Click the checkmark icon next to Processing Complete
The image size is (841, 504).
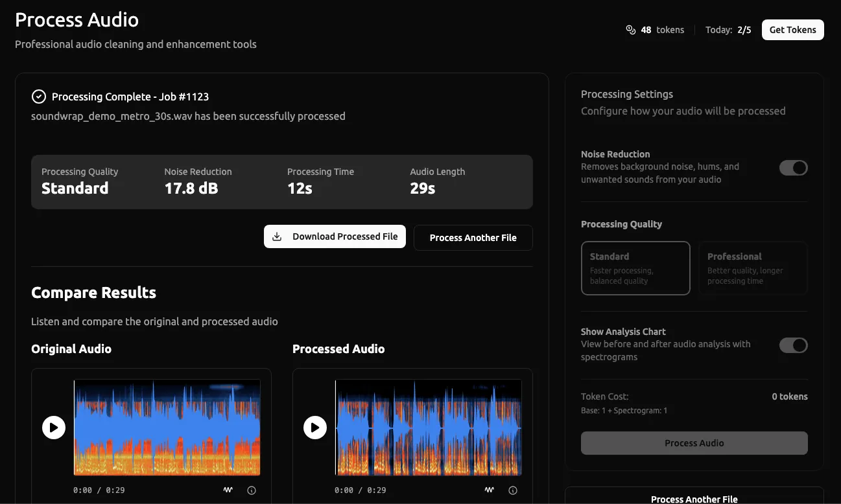point(38,97)
